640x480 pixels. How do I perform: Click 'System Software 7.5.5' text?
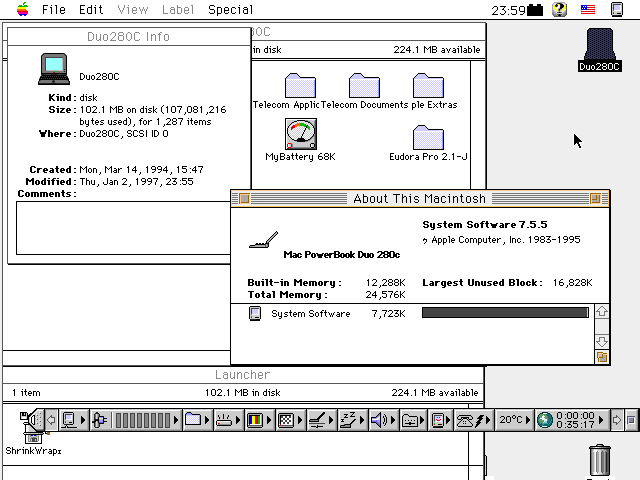484,225
